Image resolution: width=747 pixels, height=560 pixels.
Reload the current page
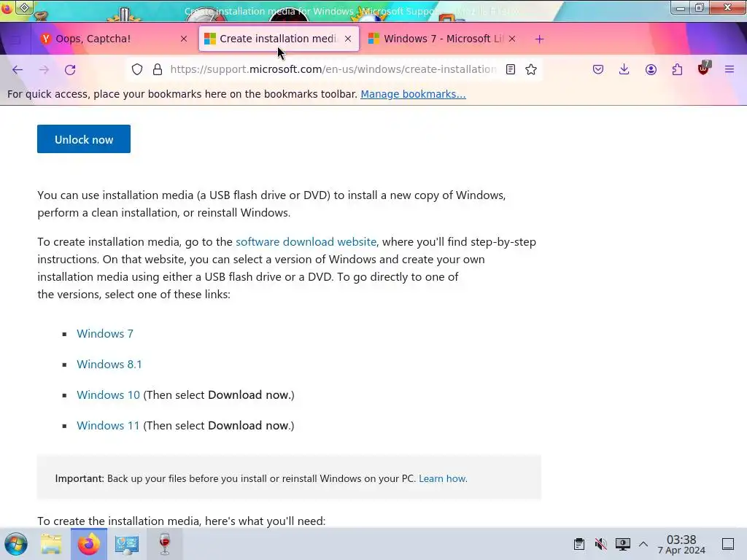tap(70, 69)
